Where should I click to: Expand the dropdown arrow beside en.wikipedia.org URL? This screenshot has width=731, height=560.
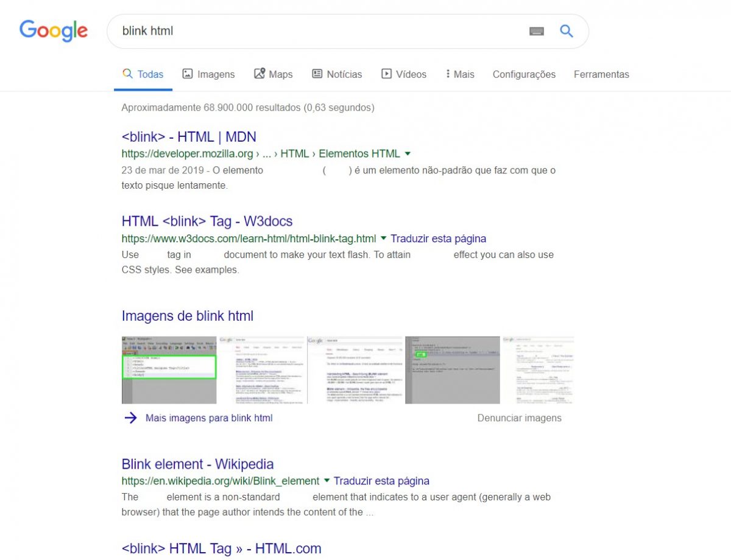point(327,481)
